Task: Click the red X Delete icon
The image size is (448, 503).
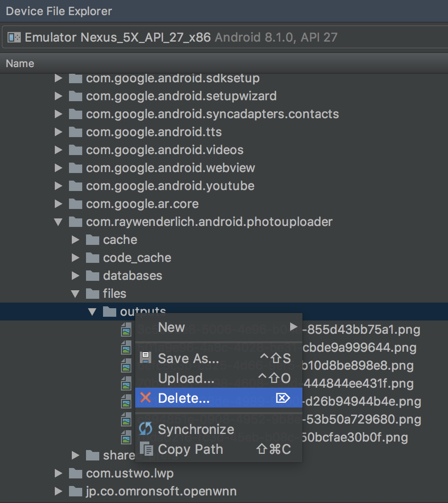Action: pyautogui.click(x=145, y=398)
